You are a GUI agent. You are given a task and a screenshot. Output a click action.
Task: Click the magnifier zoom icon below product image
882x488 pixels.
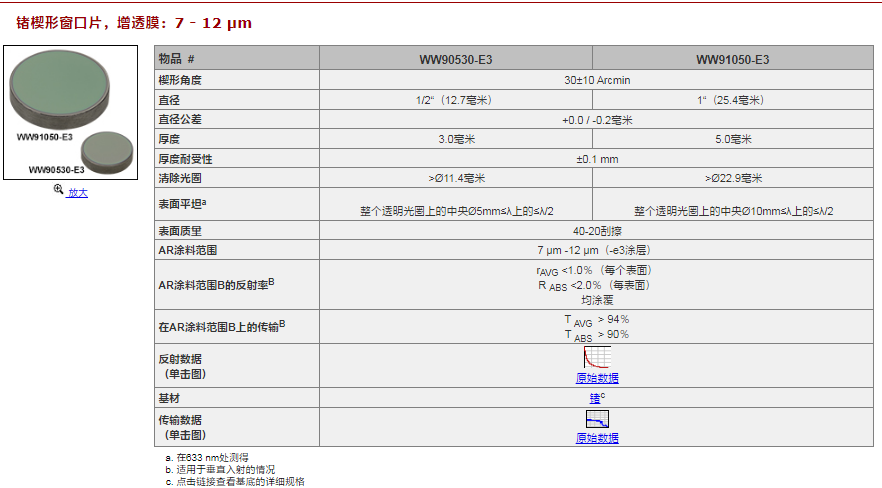59,192
